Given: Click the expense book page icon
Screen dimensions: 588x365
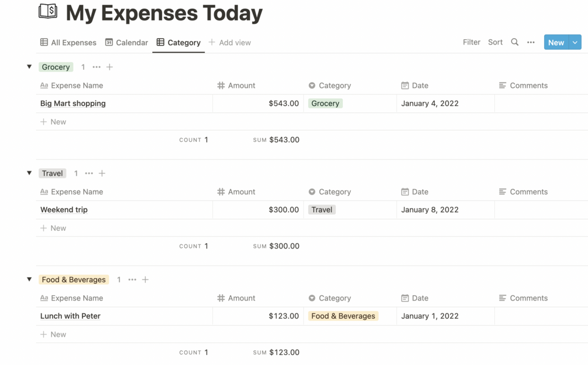Looking at the screenshot, I should tap(48, 11).
